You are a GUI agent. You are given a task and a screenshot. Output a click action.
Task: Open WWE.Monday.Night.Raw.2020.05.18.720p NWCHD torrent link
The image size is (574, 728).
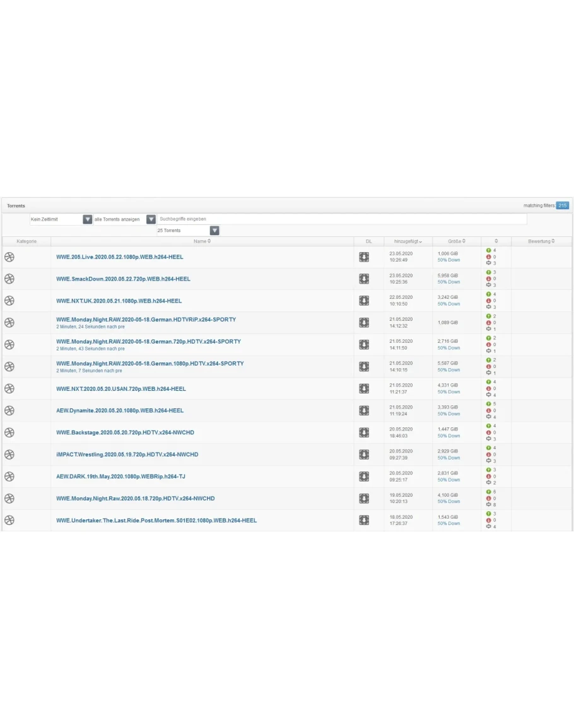[x=135, y=499]
